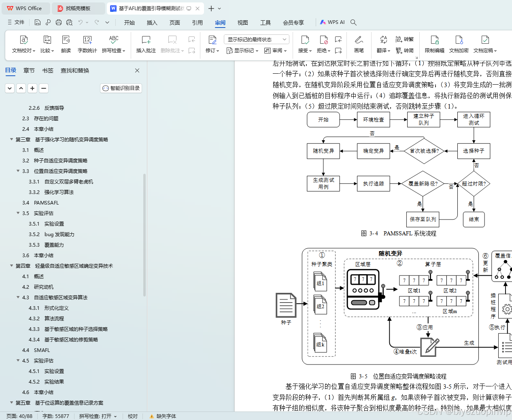Viewport: 512px width, 420px height.
Task: Toggle 拼写检查 spell check in status bar
Action: pos(98,416)
